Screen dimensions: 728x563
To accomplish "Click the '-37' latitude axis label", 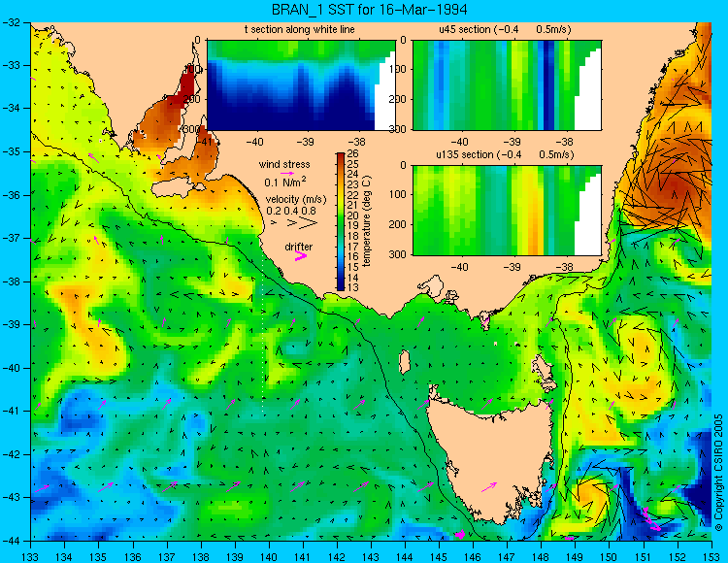I will [11, 238].
